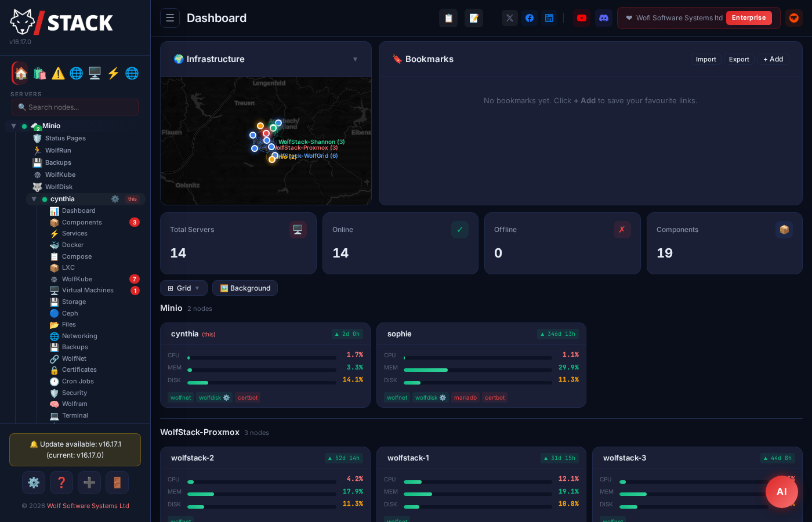Open the home icon in the sidebar

(21, 73)
